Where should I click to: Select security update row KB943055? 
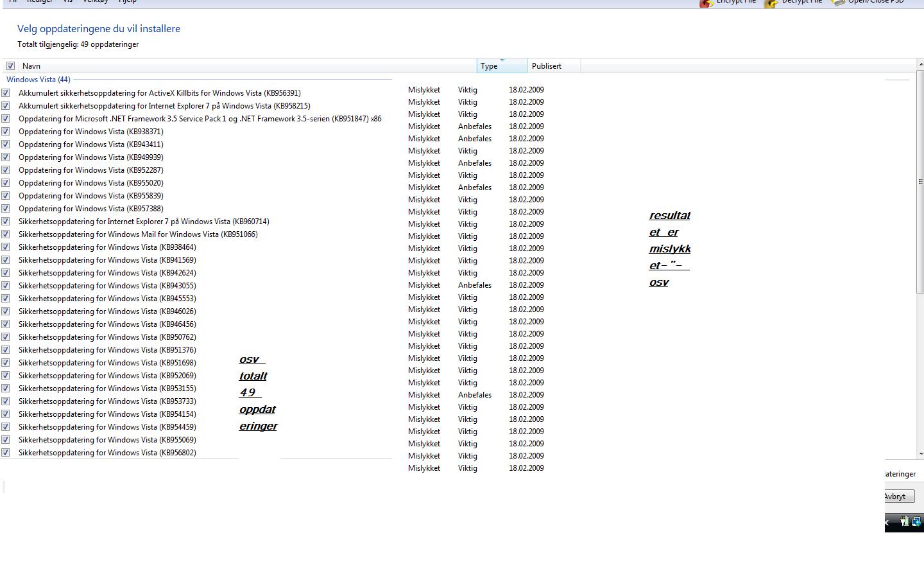(107, 285)
